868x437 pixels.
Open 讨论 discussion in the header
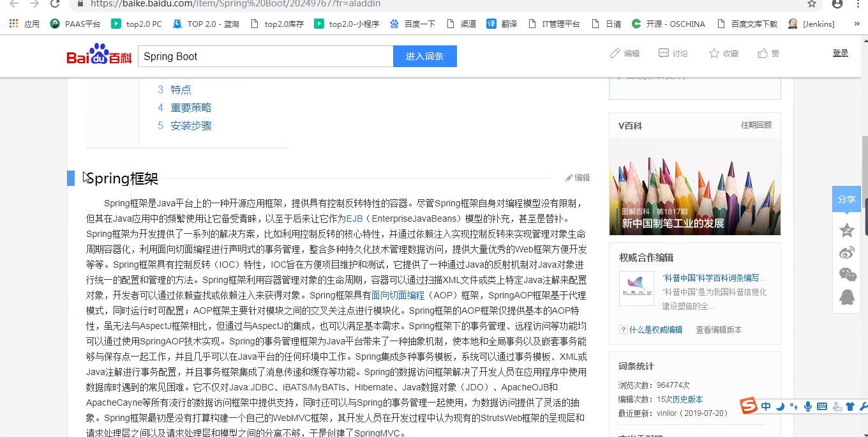pyautogui.click(x=673, y=53)
